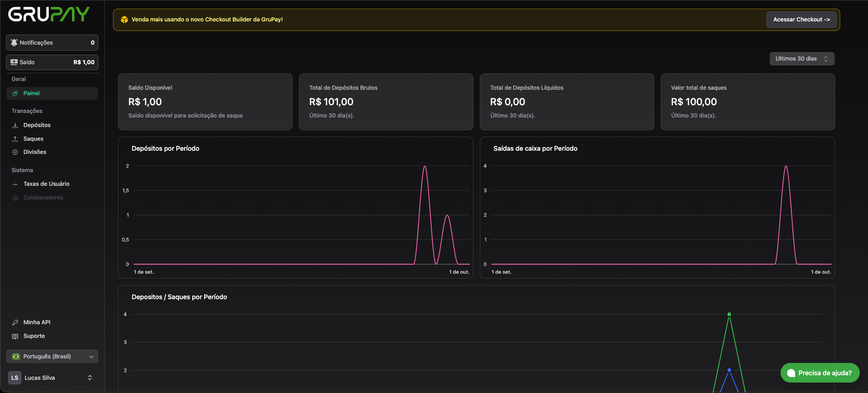Click the Saques upload icon
868x393 pixels.
15,139
